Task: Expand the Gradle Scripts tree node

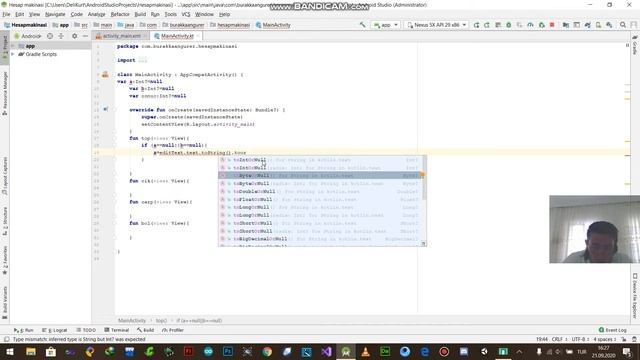Action: (13, 54)
